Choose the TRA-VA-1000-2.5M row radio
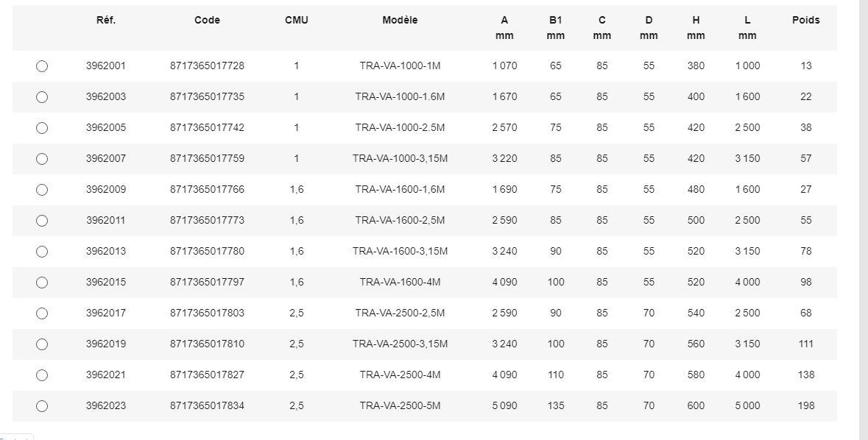 coord(42,128)
